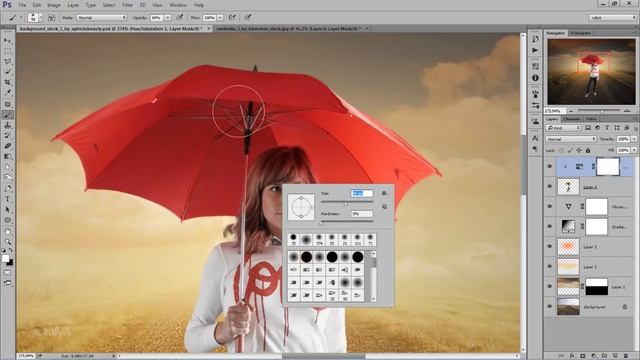Open the Actions panel play-triangle icon
The image size is (640, 360).
(535, 50)
